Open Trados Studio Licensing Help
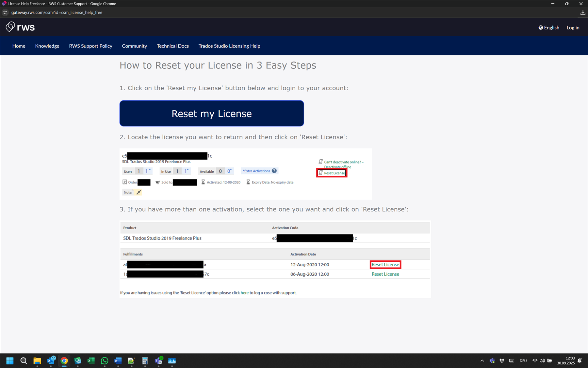The width and height of the screenshot is (588, 368). click(x=229, y=46)
